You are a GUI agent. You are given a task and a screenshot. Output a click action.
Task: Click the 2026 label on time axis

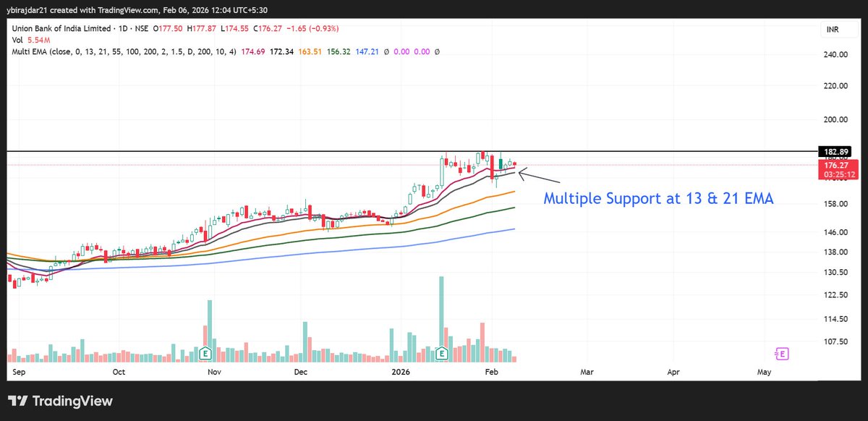(x=401, y=372)
